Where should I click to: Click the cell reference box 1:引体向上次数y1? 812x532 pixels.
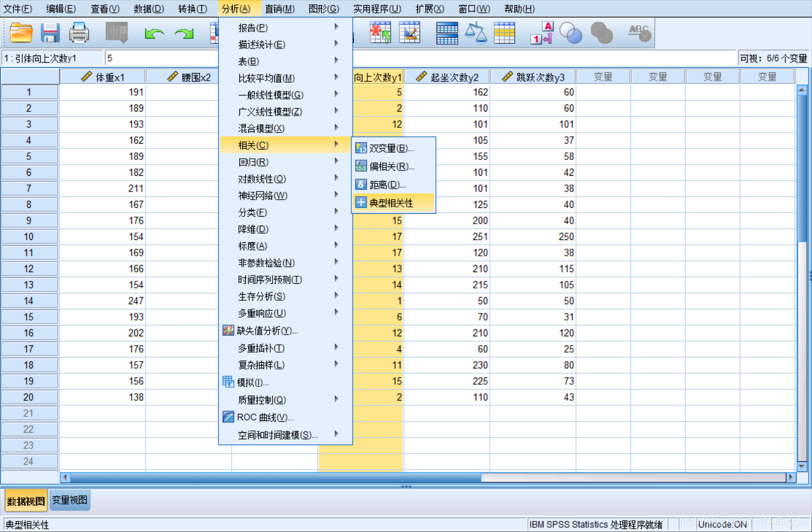point(51,58)
